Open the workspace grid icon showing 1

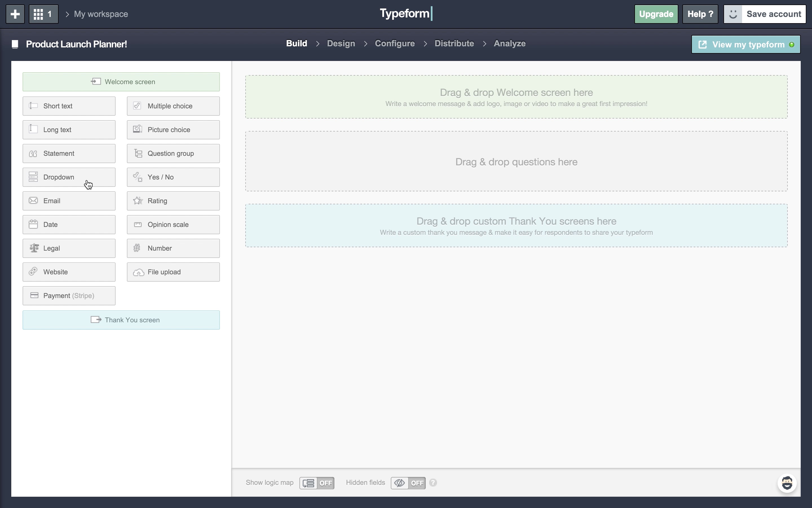tap(44, 14)
